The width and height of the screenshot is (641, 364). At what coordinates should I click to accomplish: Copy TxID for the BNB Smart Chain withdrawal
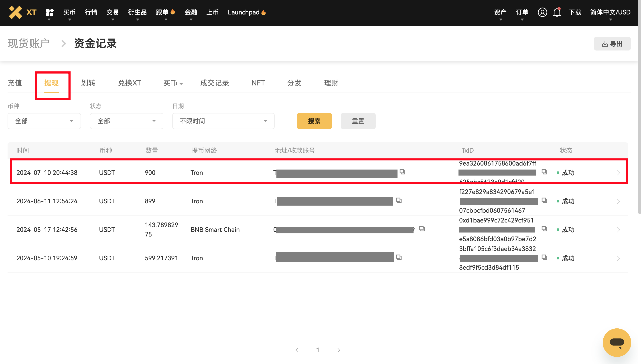coord(544,229)
